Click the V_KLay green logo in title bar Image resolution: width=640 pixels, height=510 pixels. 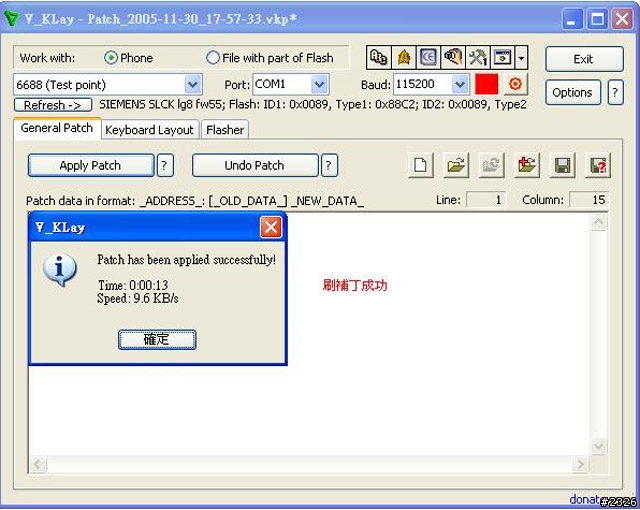point(12,18)
